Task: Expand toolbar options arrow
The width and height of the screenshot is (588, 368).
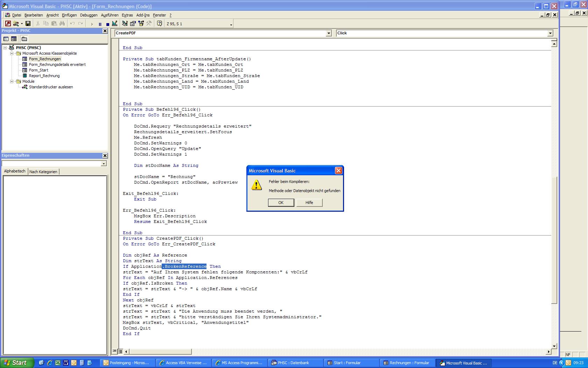Action: 231,25
